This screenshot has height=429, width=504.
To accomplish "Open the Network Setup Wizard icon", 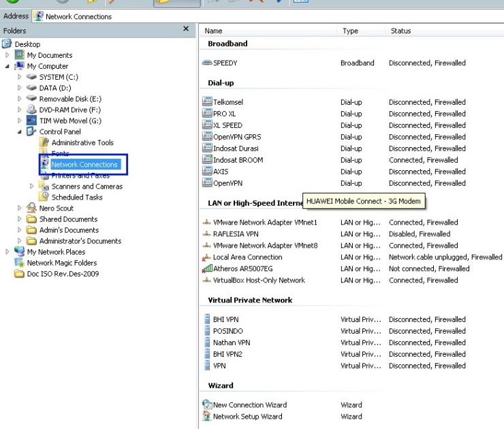I will click(206, 416).
